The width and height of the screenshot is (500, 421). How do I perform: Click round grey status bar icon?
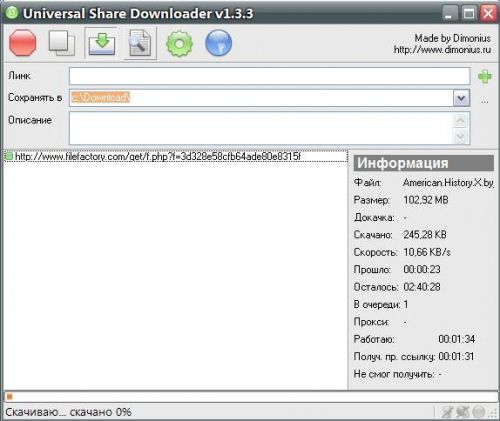tap(479, 412)
